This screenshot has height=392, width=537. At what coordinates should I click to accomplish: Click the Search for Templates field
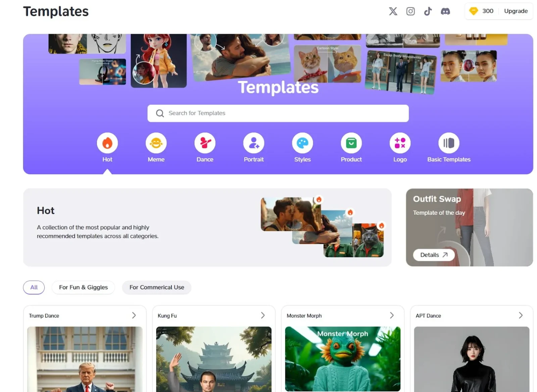pyautogui.click(x=278, y=113)
